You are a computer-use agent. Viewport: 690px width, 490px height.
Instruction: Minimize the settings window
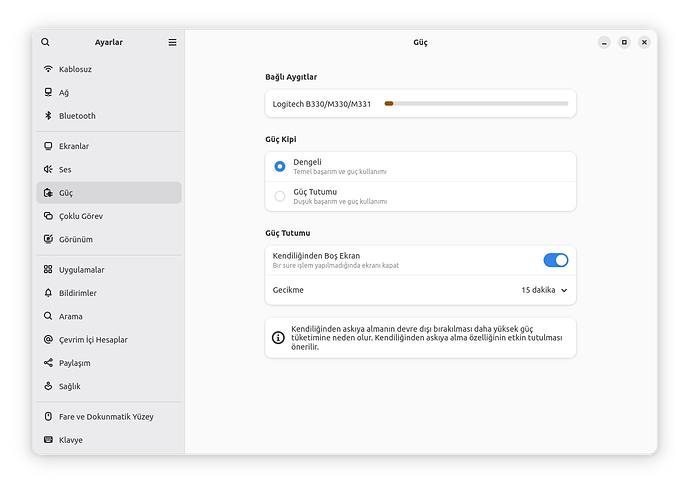pyautogui.click(x=604, y=43)
